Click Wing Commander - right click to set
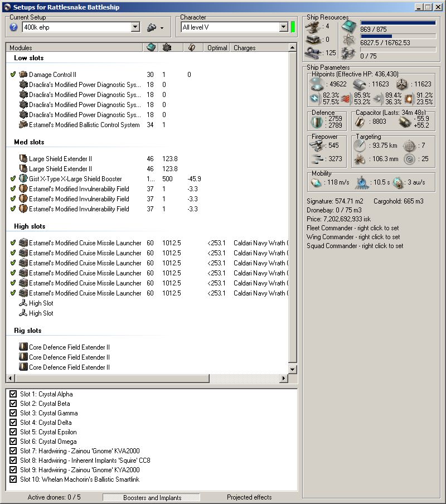The image size is (446, 504). [x=353, y=237]
